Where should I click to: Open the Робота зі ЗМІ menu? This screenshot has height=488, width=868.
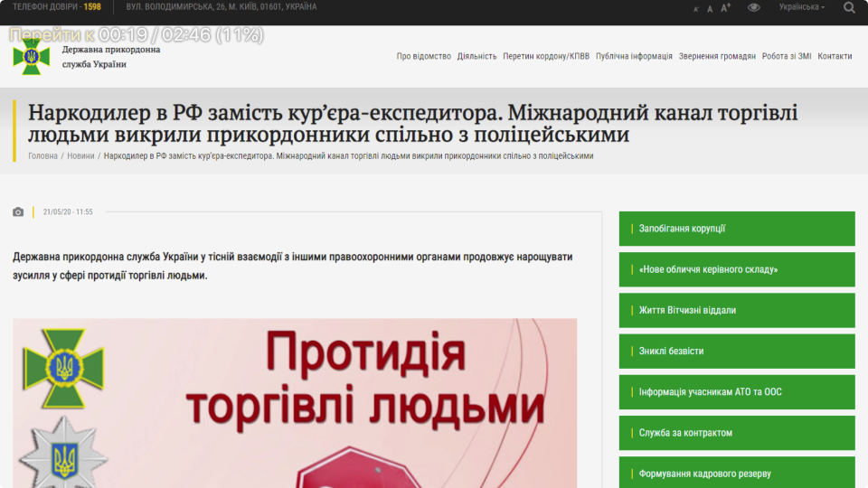tap(787, 56)
